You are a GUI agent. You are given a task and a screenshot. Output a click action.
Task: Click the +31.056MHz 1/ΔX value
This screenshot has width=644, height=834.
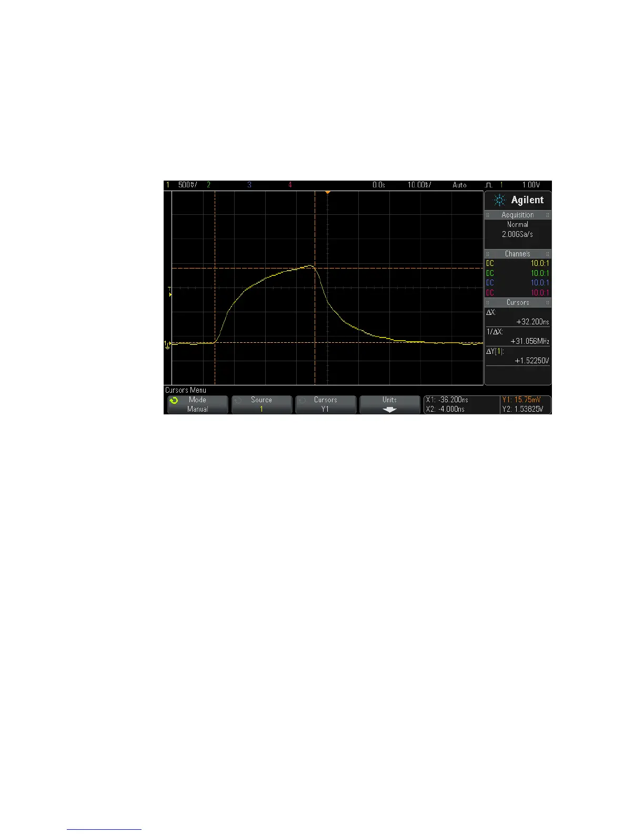point(530,341)
